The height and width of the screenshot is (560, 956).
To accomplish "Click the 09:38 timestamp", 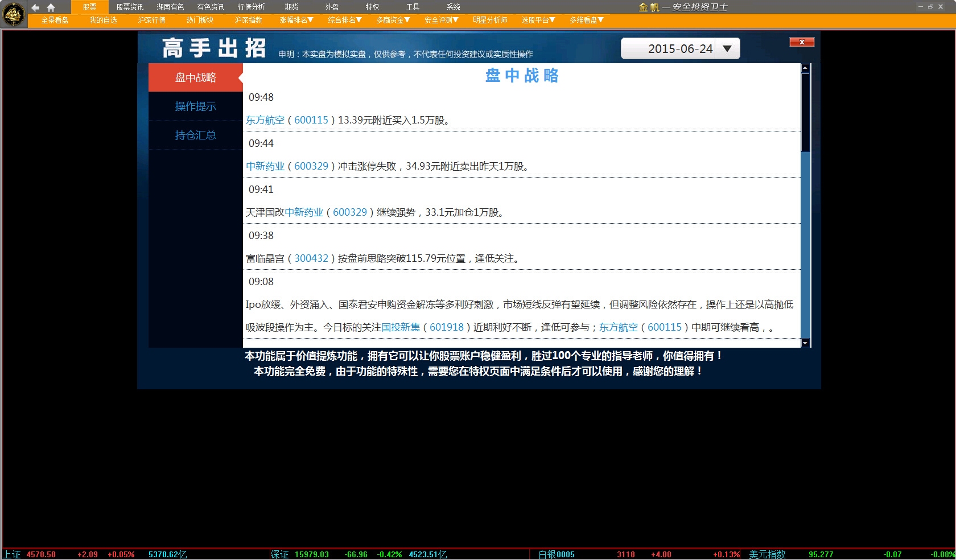I will pyautogui.click(x=261, y=236).
